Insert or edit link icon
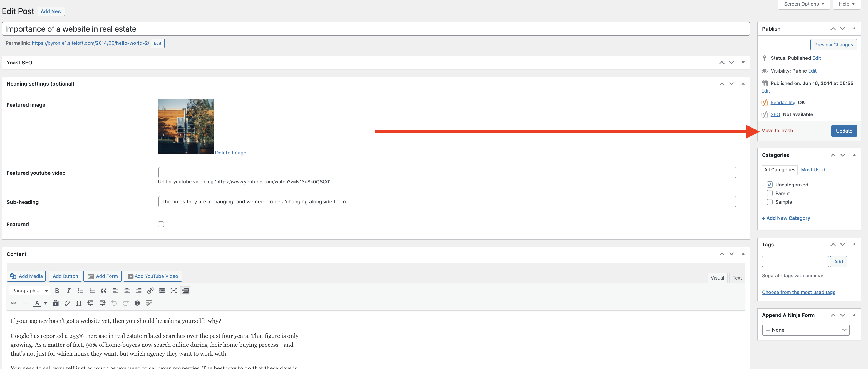 pyautogui.click(x=150, y=291)
